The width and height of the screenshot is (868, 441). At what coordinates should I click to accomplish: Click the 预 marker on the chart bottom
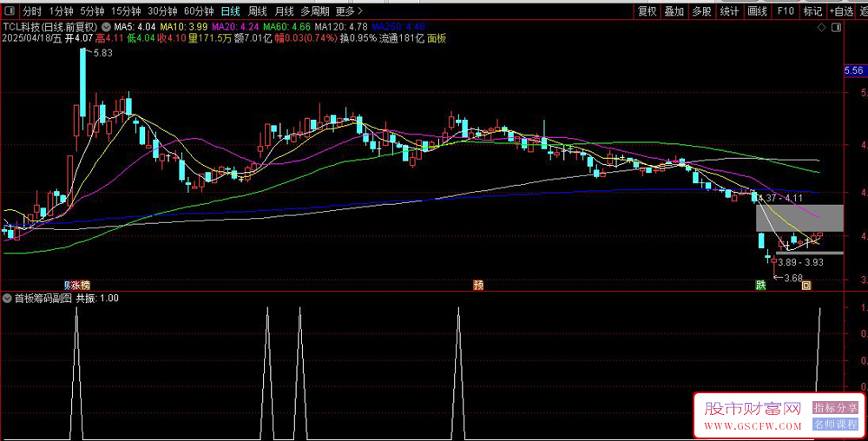coord(478,285)
